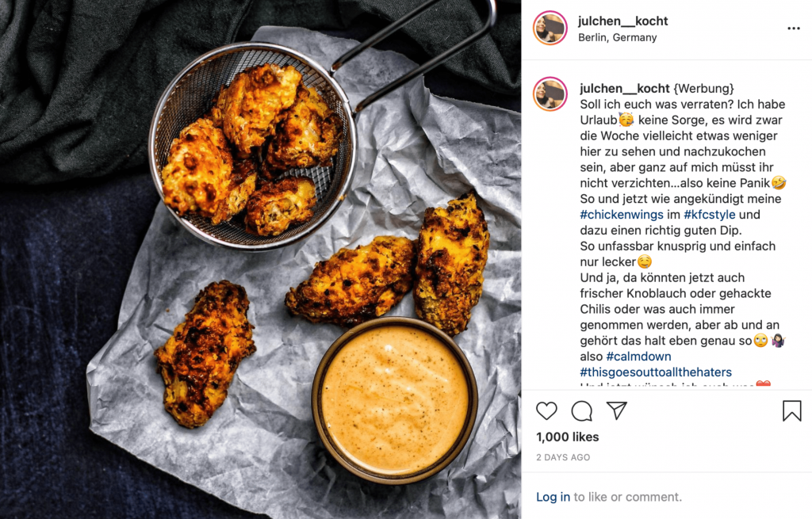View the 1,000 likes list
Image resolution: width=812 pixels, height=519 pixels.
click(x=568, y=437)
